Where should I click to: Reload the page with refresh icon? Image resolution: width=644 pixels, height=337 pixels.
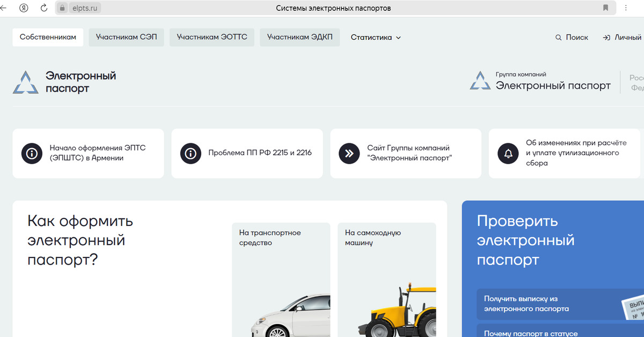[43, 8]
